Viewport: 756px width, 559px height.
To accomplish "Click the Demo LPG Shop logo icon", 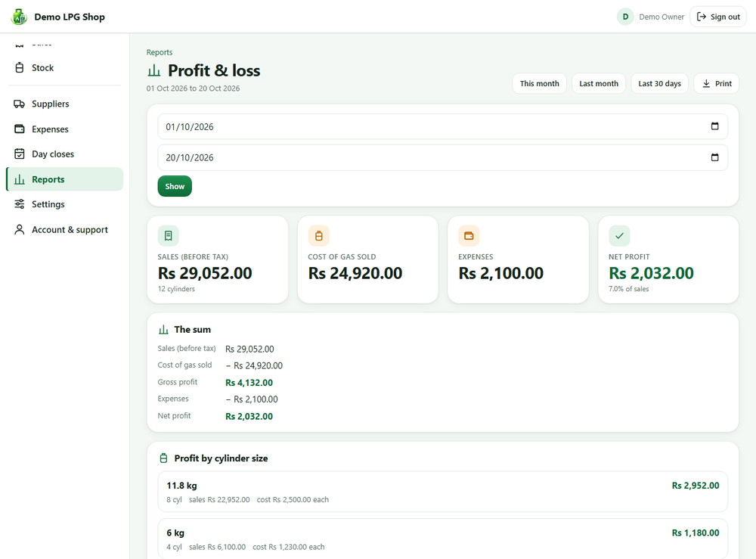I will tap(20, 17).
